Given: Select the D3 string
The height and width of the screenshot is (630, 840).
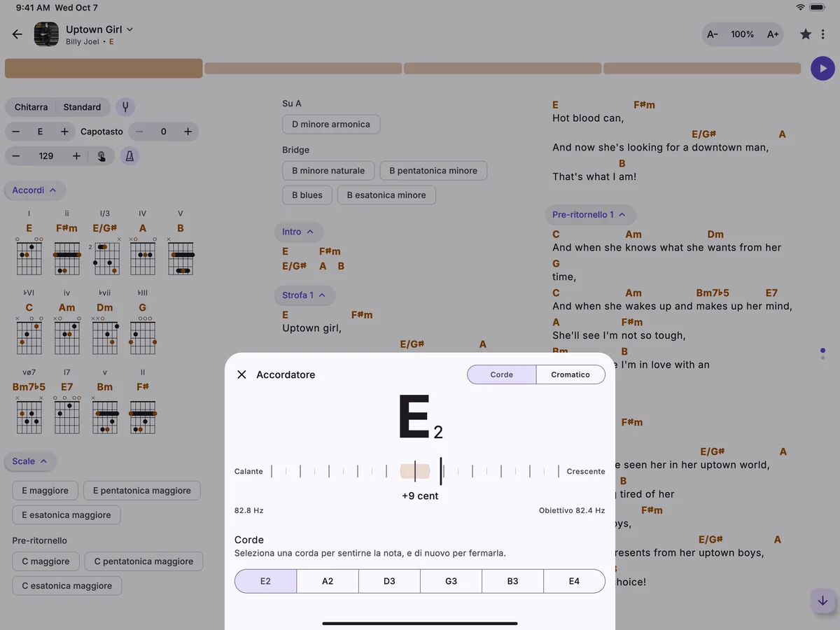Looking at the screenshot, I should (389, 581).
